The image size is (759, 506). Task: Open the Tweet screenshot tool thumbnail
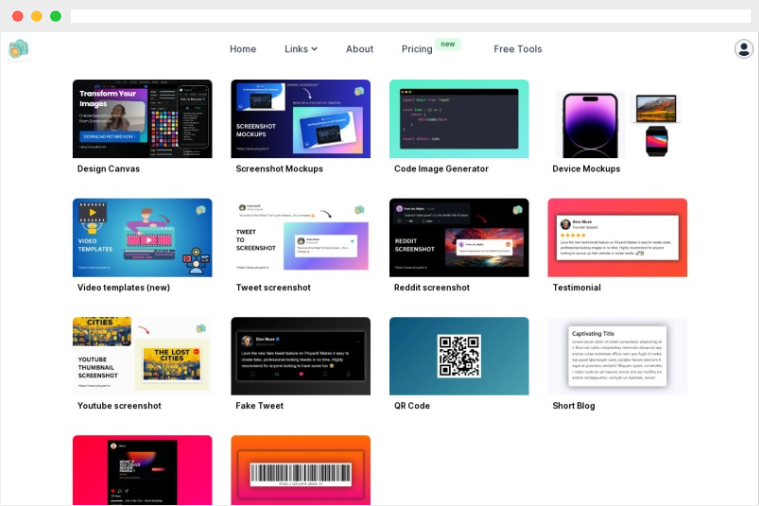click(300, 237)
